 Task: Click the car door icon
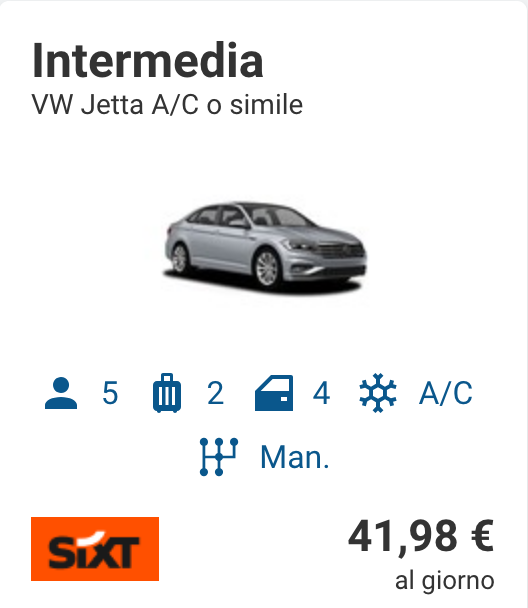(274, 393)
